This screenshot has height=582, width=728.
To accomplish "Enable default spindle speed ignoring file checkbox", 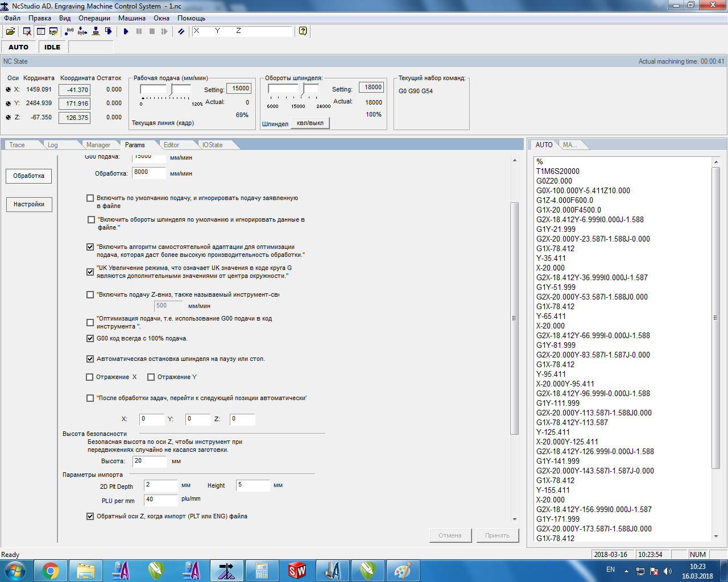I will tap(91, 220).
